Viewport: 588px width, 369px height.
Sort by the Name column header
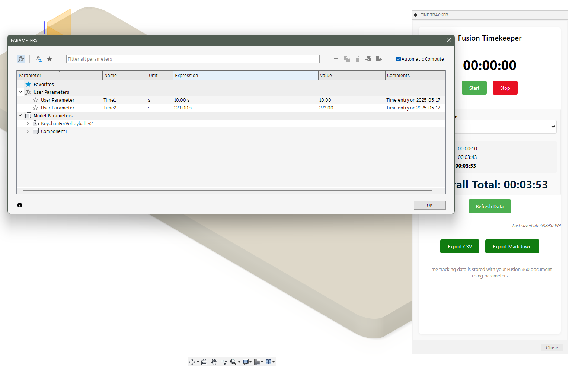click(x=125, y=75)
